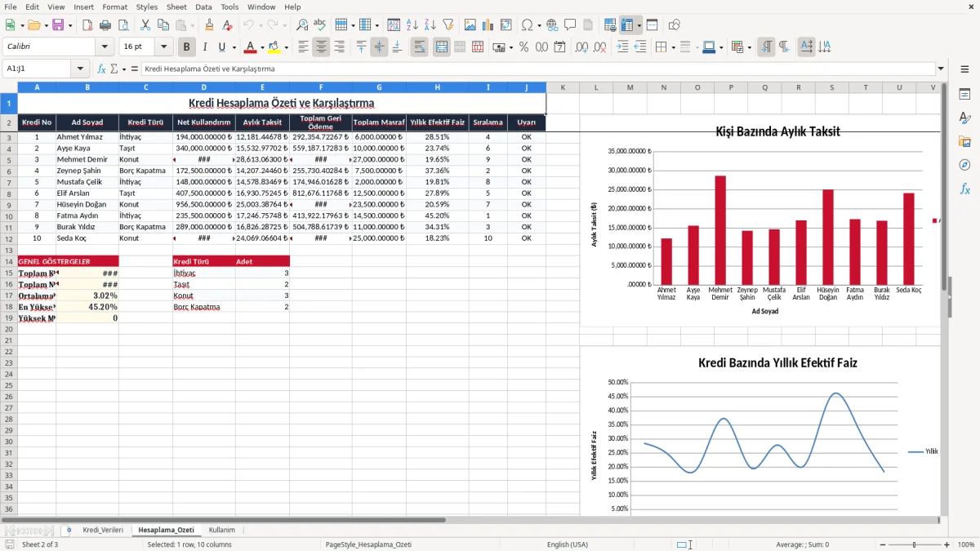The image size is (980, 551).
Task: Open Conditional Formatting dropdown arrow
Action: [749, 47]
